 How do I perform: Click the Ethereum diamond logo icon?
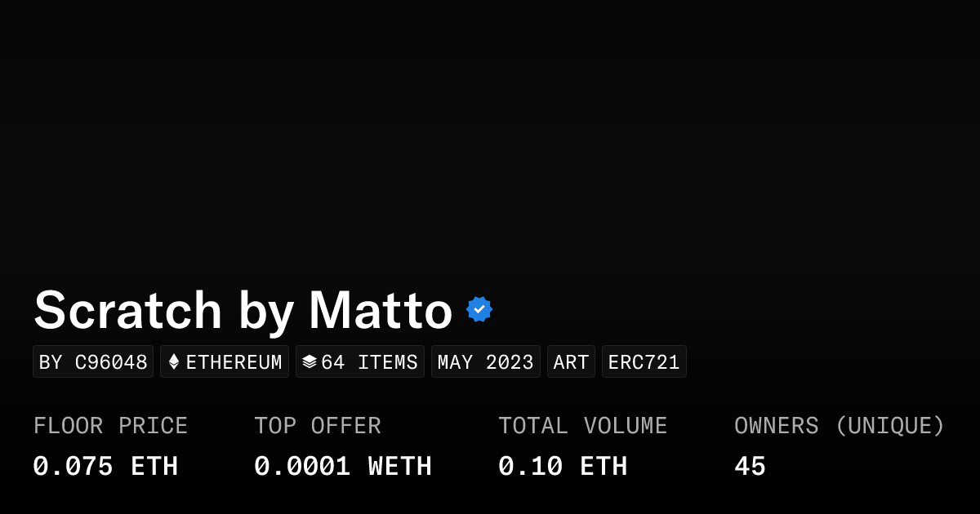point(174,362)
